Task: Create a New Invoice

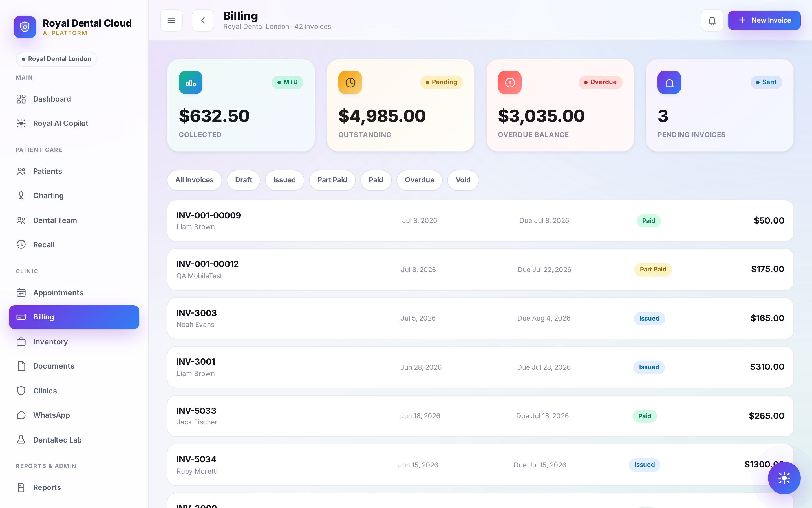Action: coord(764,20)
